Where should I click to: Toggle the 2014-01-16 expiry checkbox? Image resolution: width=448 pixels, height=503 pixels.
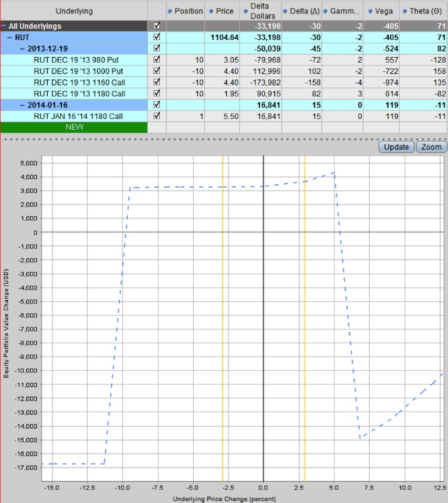157,104
